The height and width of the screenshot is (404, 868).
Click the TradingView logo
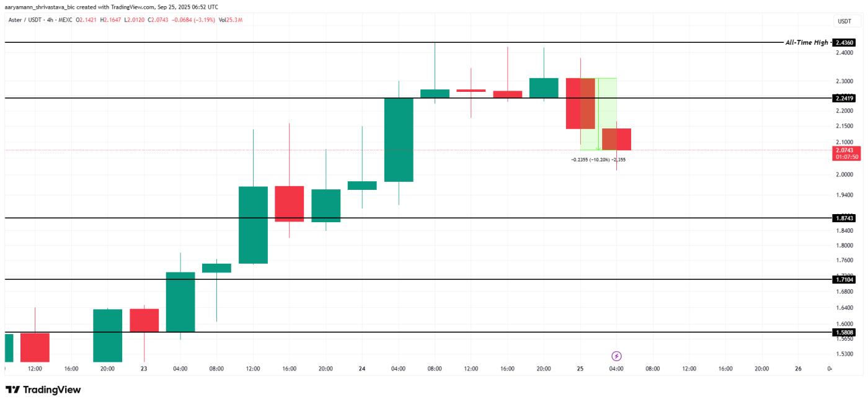tap(43, 390)
